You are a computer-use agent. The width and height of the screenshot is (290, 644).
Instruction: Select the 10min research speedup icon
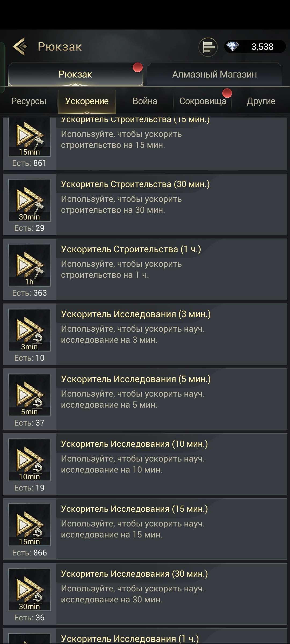point(30,460)
